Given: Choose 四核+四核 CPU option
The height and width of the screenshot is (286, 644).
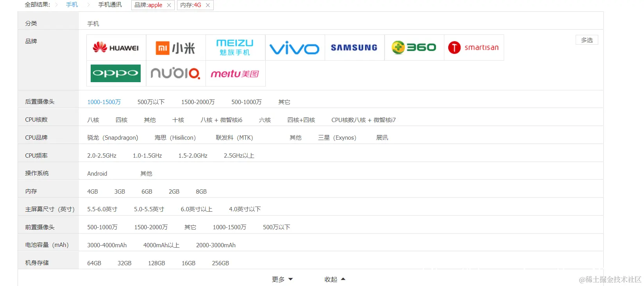Looking at the screenshot, I should (x=301, y=120).
